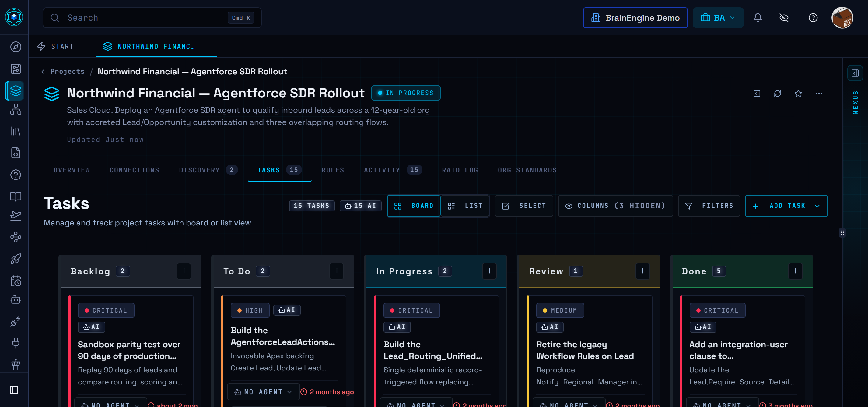
Task: Open the robot agent icon in sidebar
Action: coord(16,299)
